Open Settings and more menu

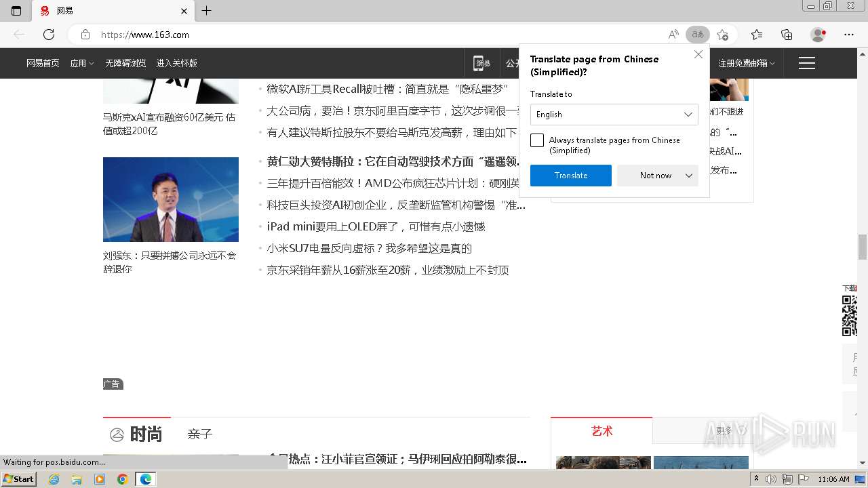[849, 35]
